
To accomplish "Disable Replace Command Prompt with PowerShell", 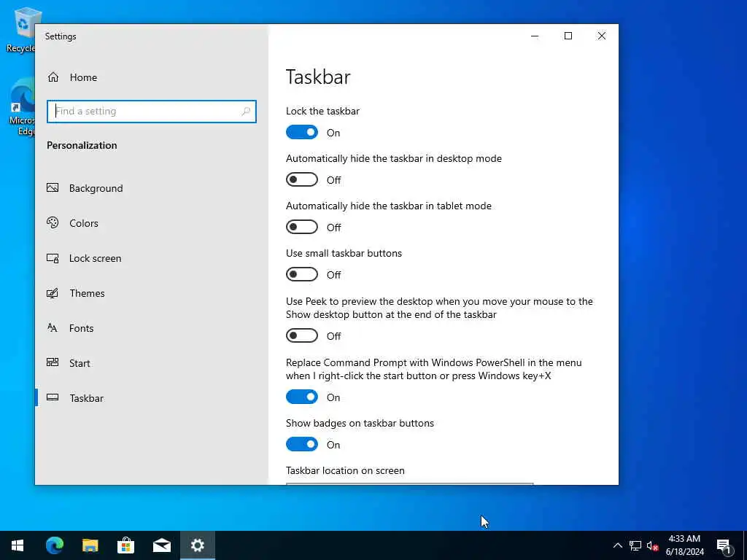I will (x=302, y=397).
